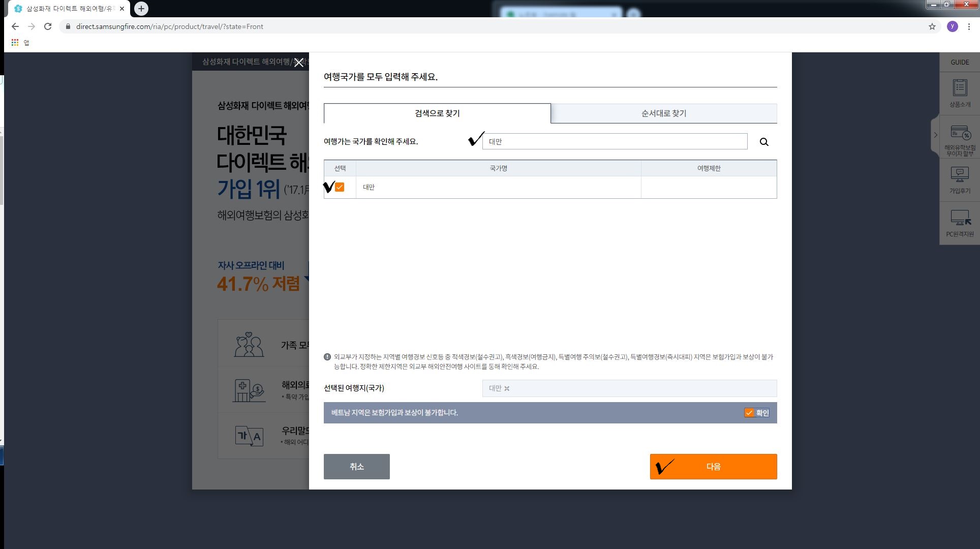Uncheck the 대만 country checkbox
Image resolution: width=980 pixels, height=549 pixels.
coord(340,187)
